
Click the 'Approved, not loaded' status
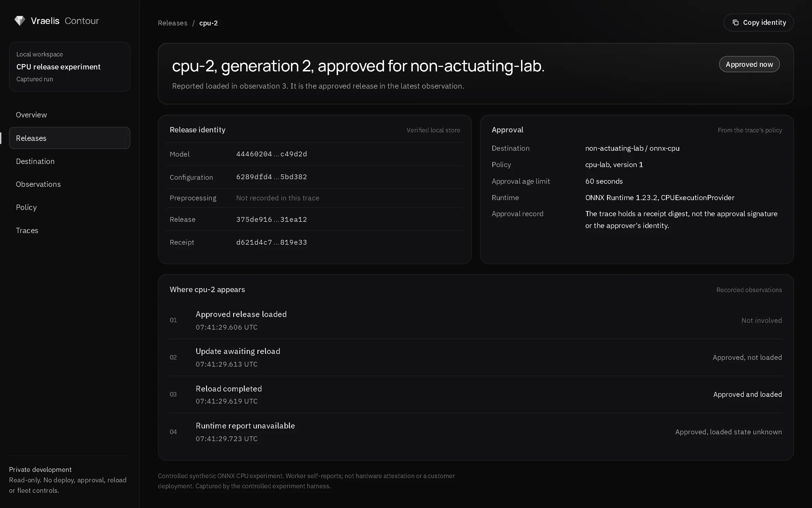747,358
